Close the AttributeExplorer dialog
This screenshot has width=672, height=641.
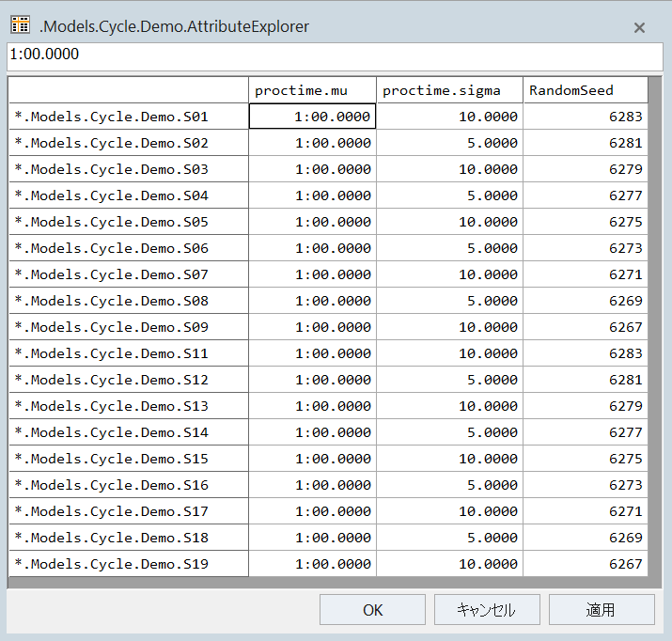pos(639,28)
